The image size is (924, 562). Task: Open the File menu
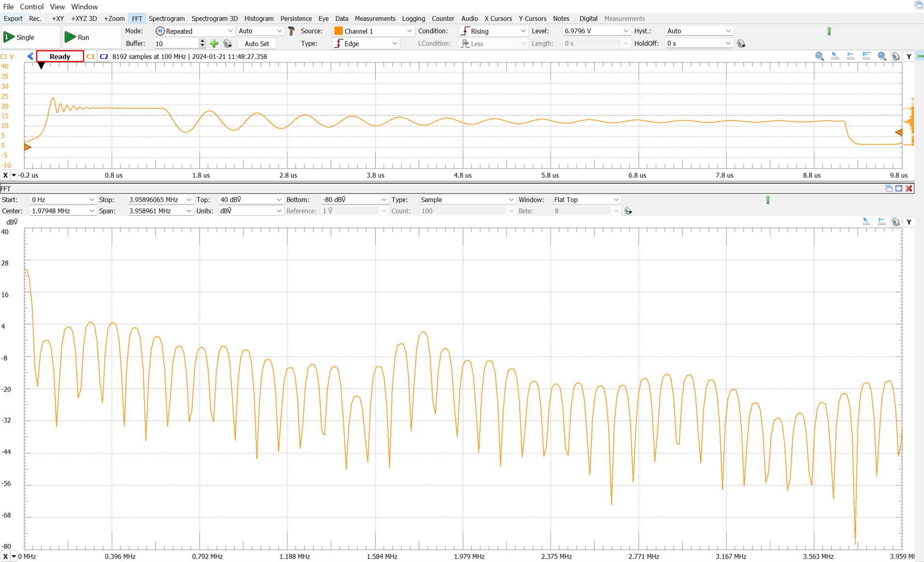point(8,6)
